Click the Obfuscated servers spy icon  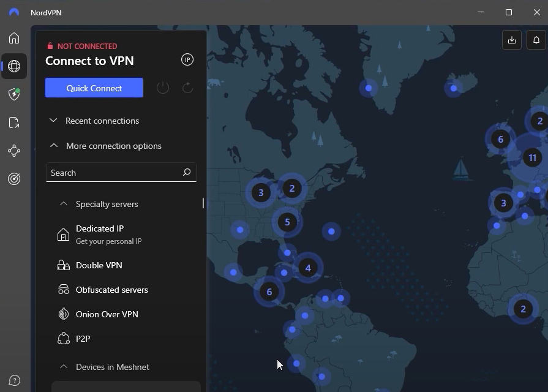coord(63,290)
